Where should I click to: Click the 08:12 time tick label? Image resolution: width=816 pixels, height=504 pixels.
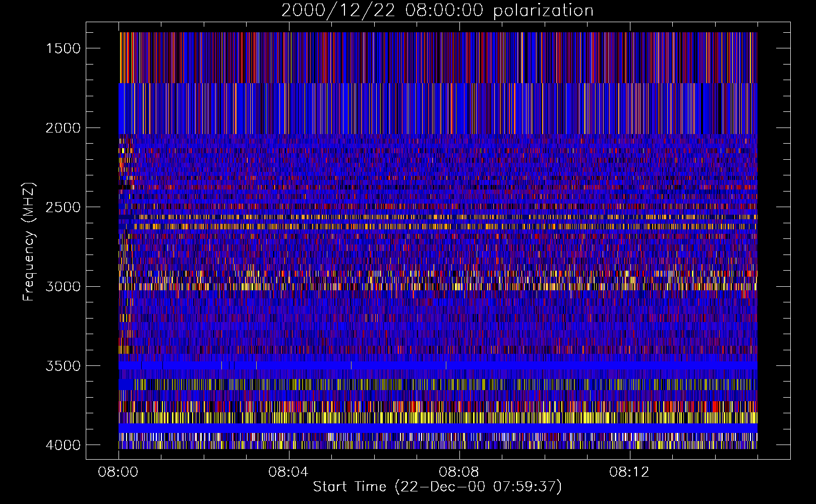pyautogui.click(x=629, y=472)
